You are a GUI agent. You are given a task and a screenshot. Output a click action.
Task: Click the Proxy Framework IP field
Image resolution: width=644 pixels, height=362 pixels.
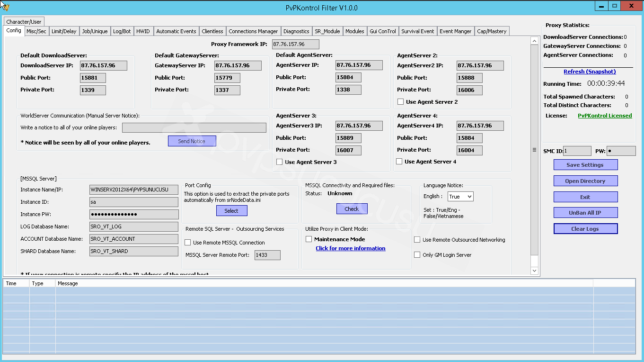click(x=296, y=45)
